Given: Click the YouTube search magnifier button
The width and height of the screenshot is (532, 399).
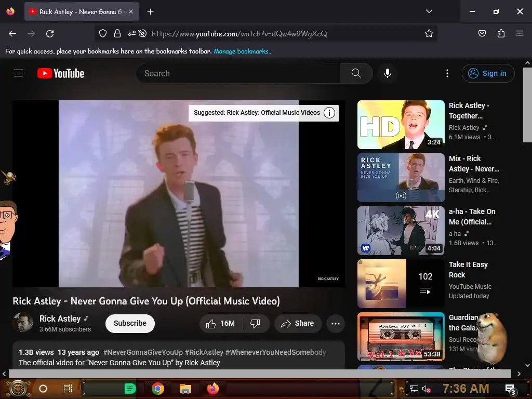Looking at the screenshot, I should [x=356, y=73].
